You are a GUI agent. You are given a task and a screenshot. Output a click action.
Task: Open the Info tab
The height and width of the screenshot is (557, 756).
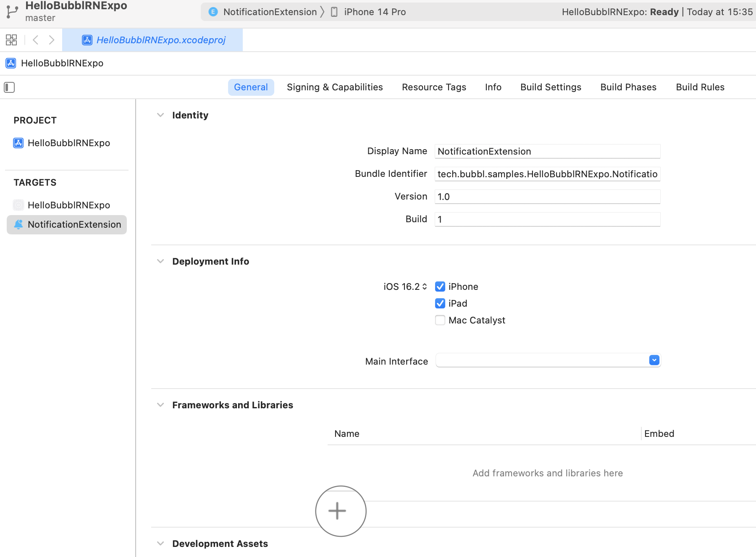coord(493,87)
